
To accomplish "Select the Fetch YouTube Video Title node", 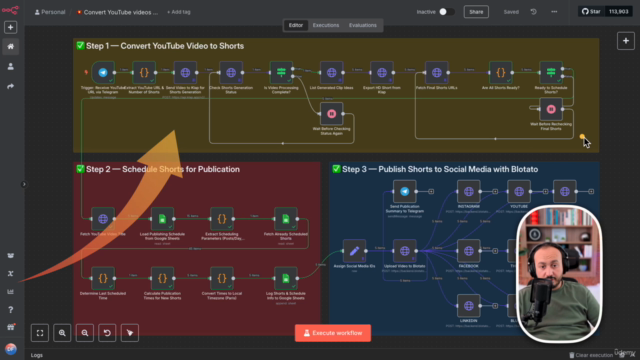I will (103, 219).
